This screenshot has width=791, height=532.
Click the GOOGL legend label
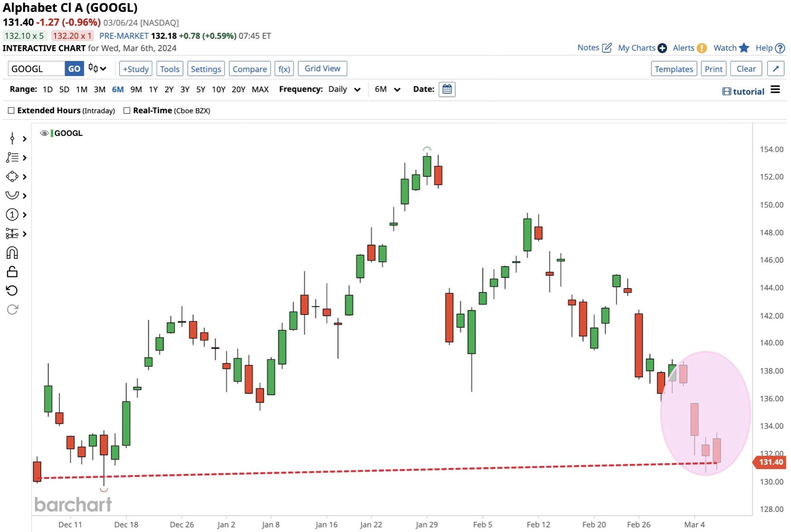(x=68, y=133)
